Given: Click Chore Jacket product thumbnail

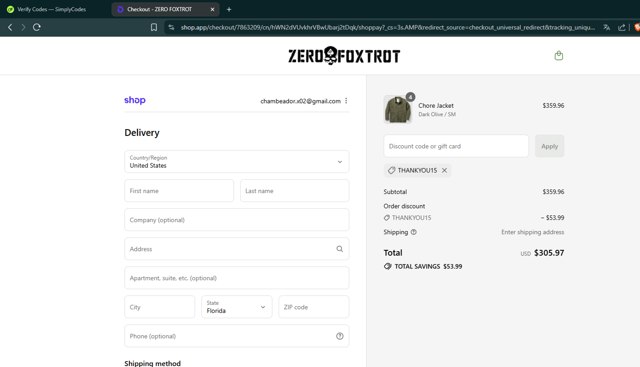Looking at the screenshot, I should (398, 109).
